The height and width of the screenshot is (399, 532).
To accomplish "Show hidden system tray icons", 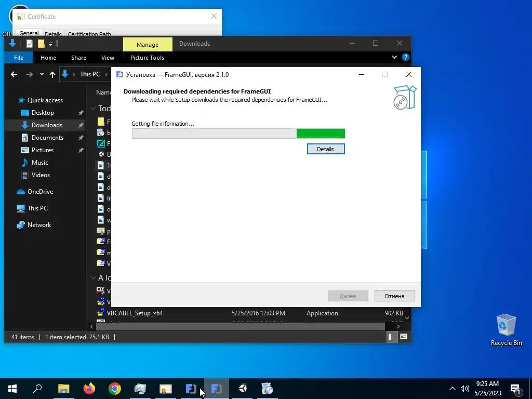I will tap(453, 389).
